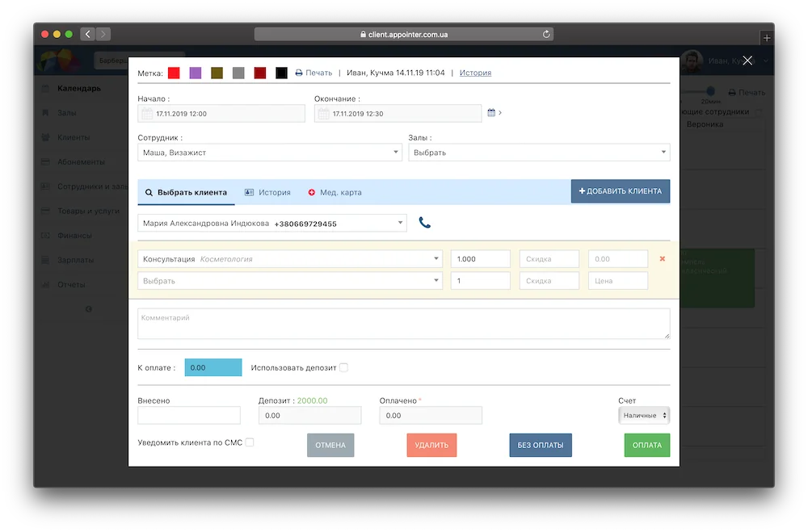Open the Счет dropdown showing Наличные
Screen dimensions: 808x532
click(x=644, y=415)
